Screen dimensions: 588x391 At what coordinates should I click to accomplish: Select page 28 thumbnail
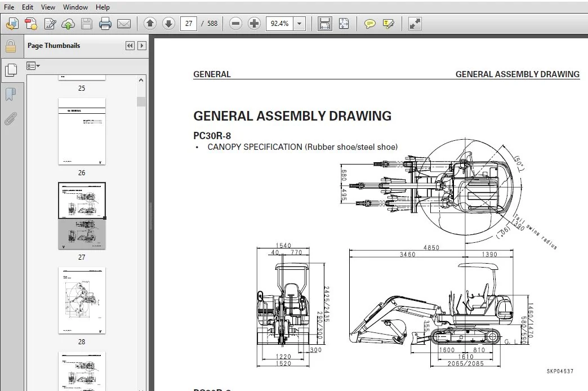[82, 300]
